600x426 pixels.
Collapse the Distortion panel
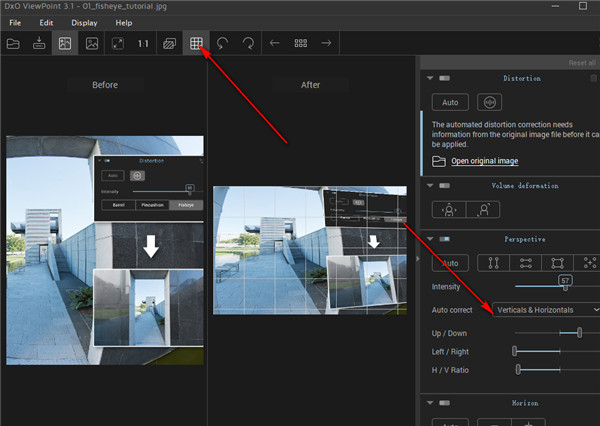coord(430,78)
